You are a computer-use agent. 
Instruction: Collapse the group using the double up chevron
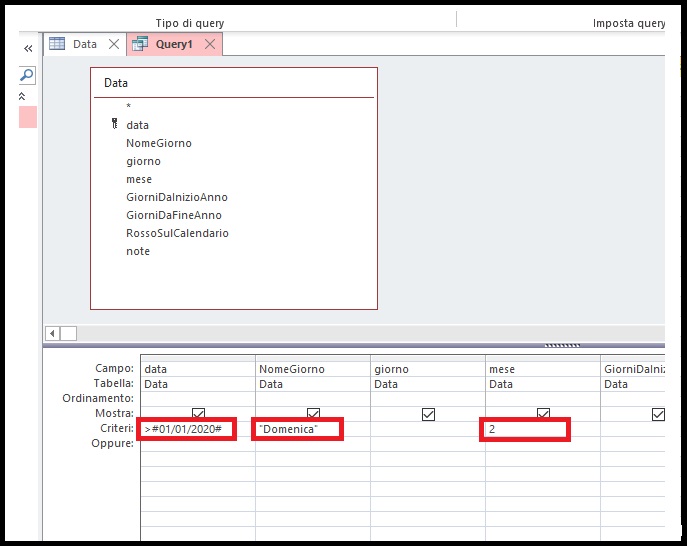click(22, 96)
